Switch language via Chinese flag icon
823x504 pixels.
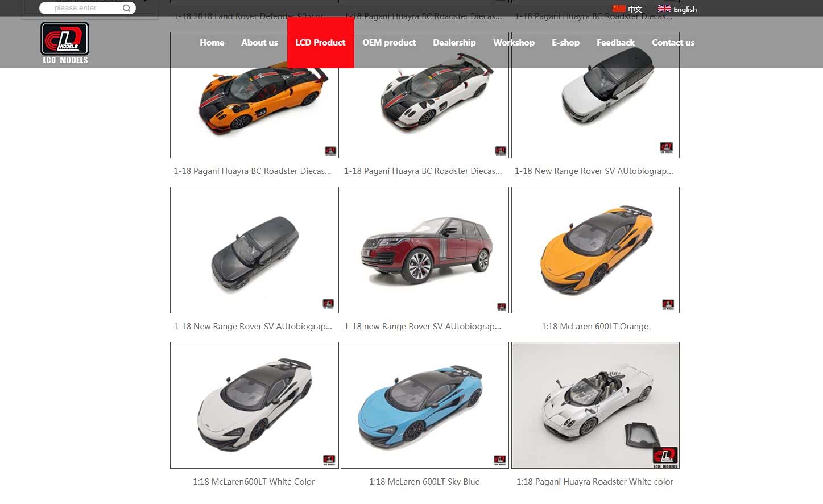tap(619, 9)
